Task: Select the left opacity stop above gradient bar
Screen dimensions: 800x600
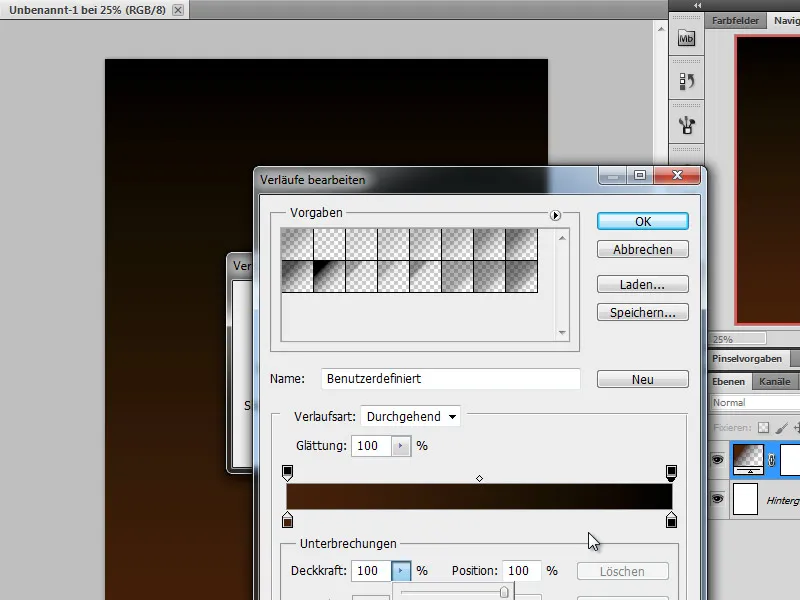Action: (287, 472)
